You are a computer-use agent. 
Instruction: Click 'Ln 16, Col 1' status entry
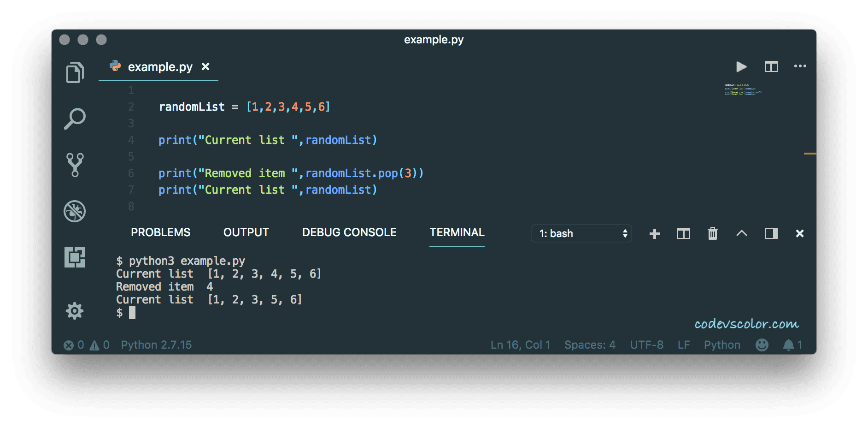521,345
